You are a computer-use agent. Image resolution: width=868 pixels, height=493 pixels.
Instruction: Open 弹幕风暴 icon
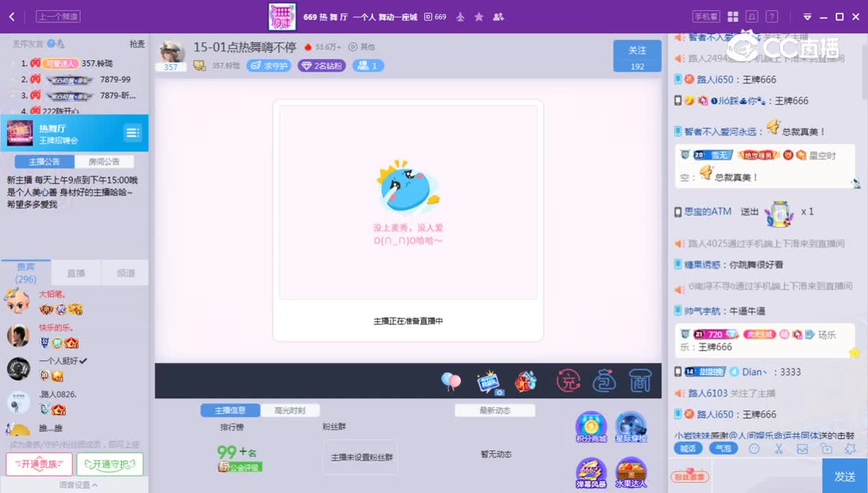(591, 473)
